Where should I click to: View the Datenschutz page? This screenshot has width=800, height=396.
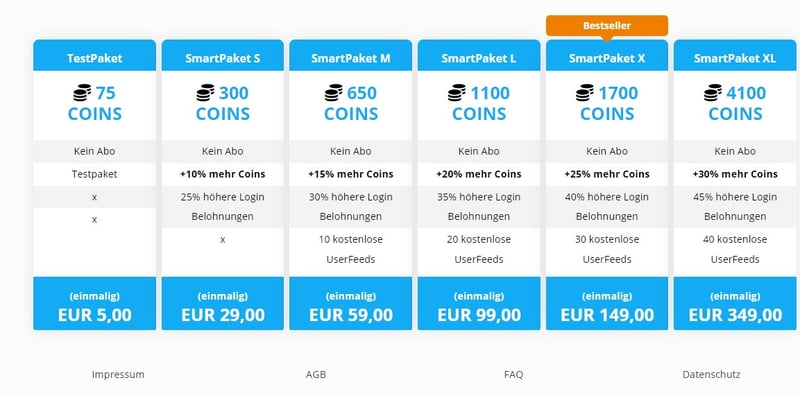tap(711, 375)
